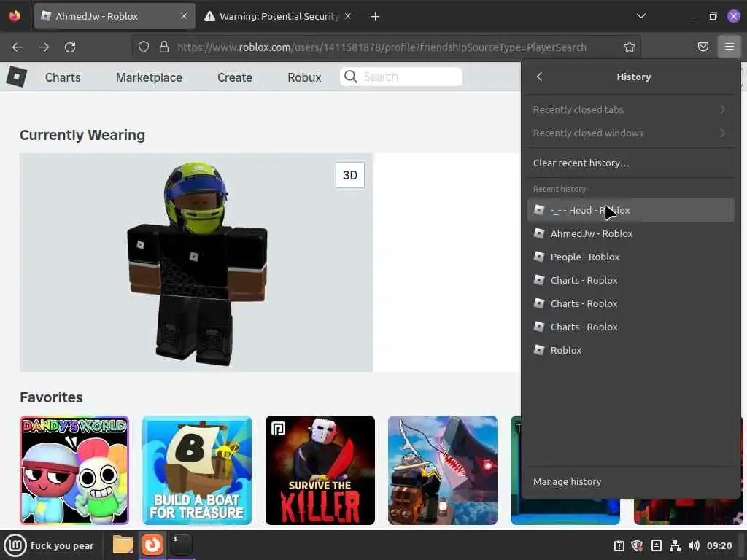747x560 pixels.
Task: Click the Firefox taskbar icon
Action: (x=152, y=545)
